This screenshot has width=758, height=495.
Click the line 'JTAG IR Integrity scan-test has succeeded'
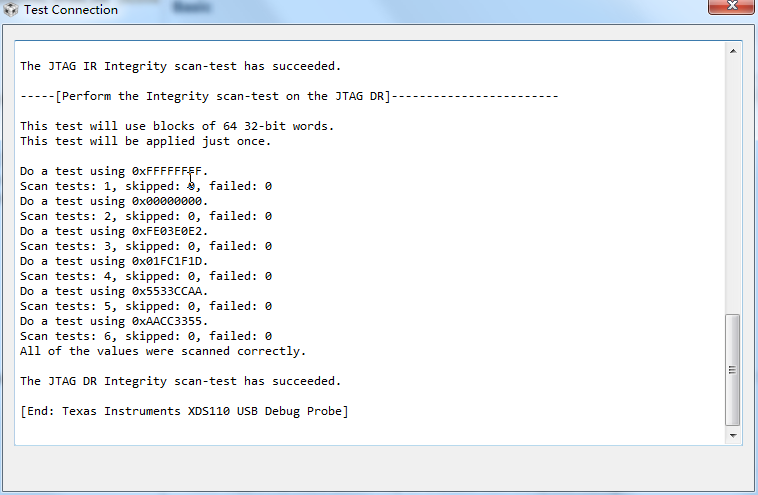click(180, 66)
